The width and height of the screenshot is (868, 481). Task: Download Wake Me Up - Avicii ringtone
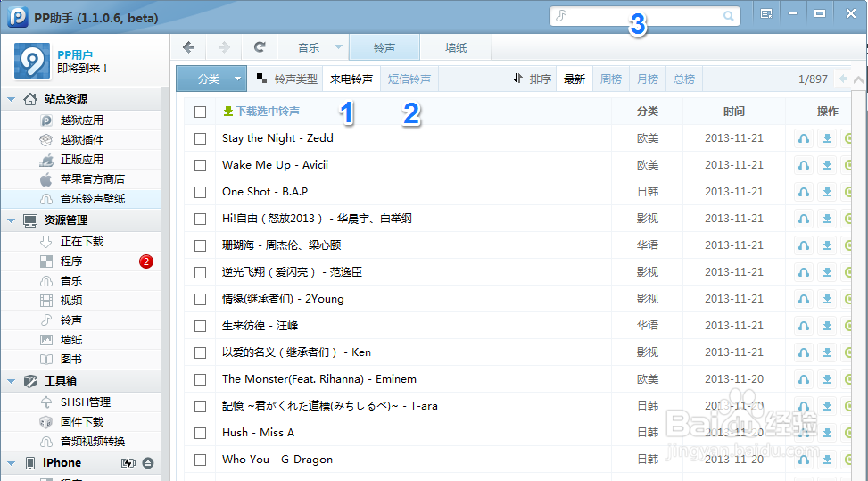[827, 165]
